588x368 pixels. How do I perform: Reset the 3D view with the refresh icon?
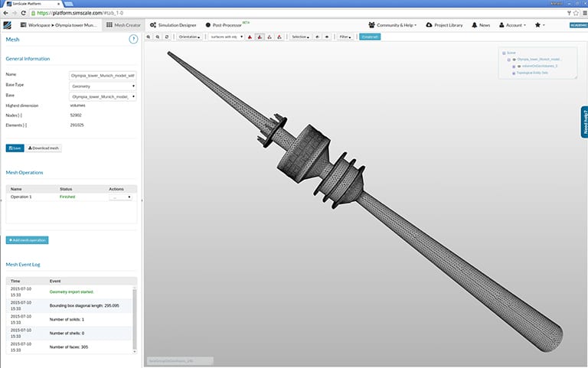[167, 37]
